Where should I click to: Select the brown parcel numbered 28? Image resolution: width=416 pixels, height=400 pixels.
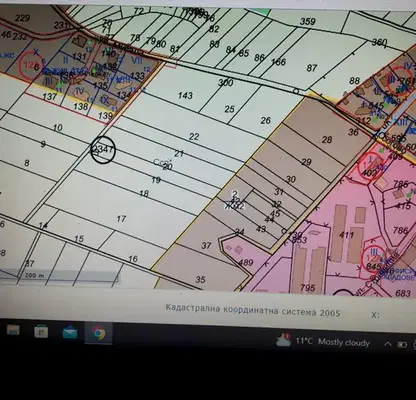327,139
